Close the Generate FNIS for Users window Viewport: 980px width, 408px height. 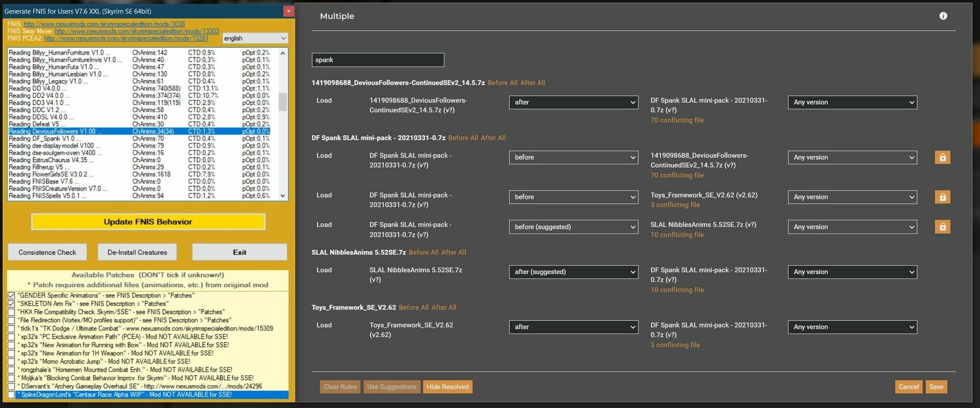pos(288,11)
